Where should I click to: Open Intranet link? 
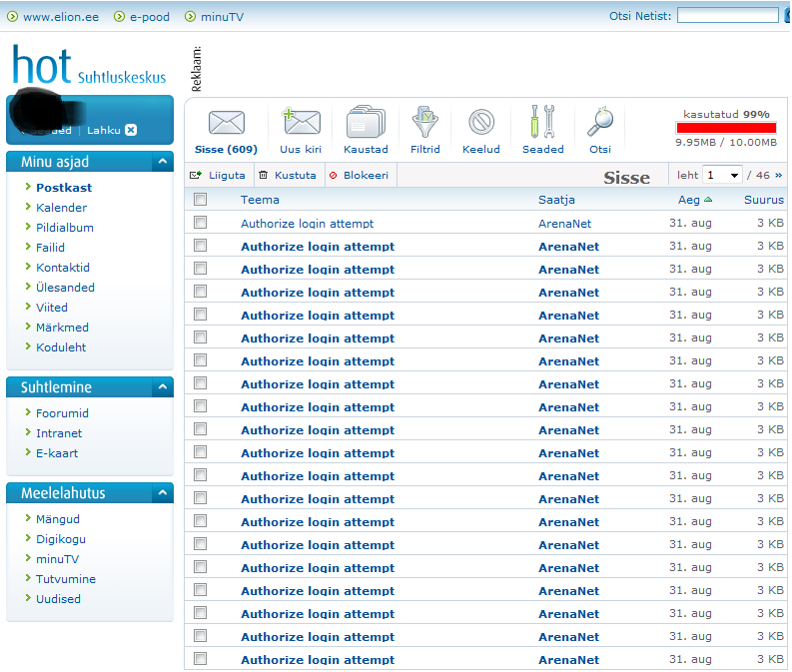coord(59,433)
